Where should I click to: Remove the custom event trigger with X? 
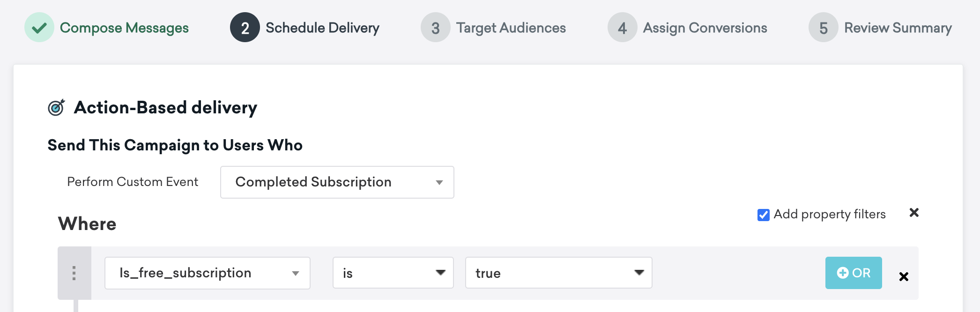[914, 213]
